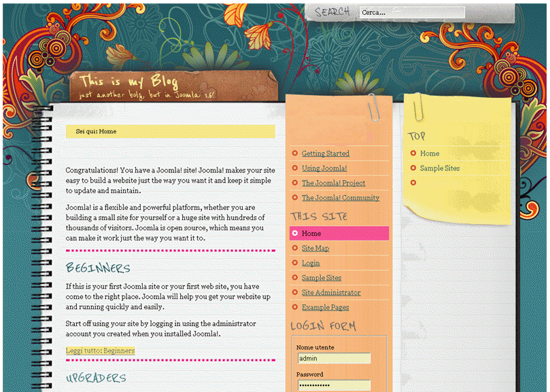Click the 'Nome utente' label
Viewport: 550px width, 392px height.
pyautogui.click(x=315, y=347)
